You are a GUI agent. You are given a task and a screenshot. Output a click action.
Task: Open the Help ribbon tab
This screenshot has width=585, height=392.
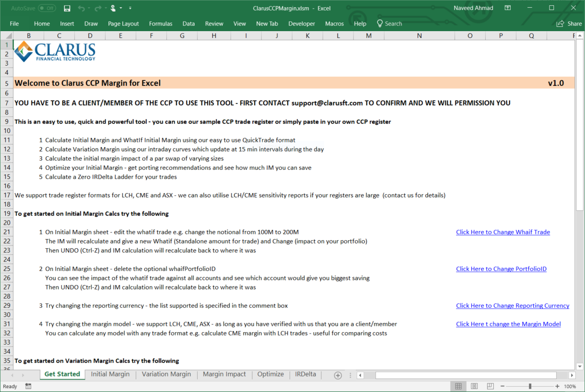pos(360,23)
